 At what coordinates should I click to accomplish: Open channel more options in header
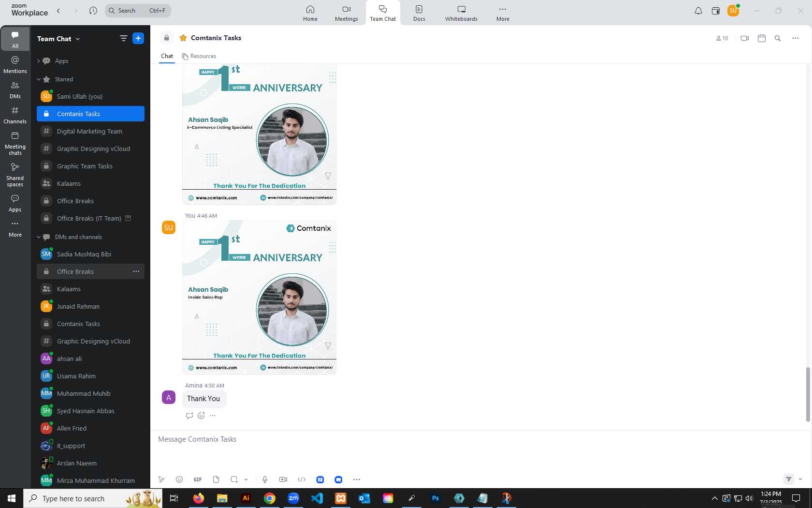point(796,38)
